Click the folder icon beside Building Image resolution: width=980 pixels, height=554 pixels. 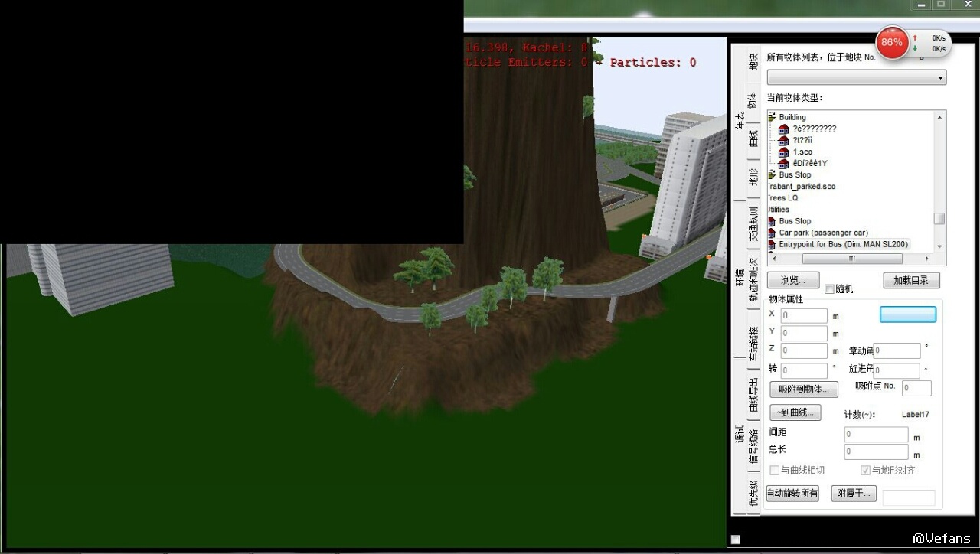click(x=772, y=117)
